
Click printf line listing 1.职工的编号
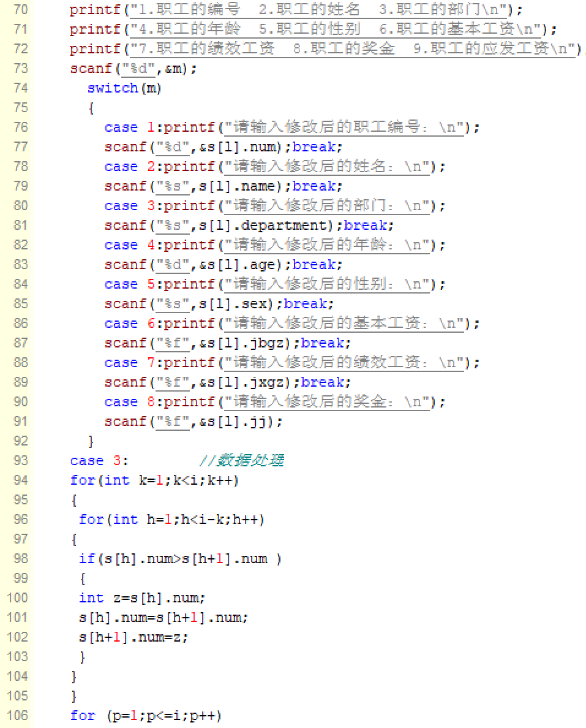(296, 9)
